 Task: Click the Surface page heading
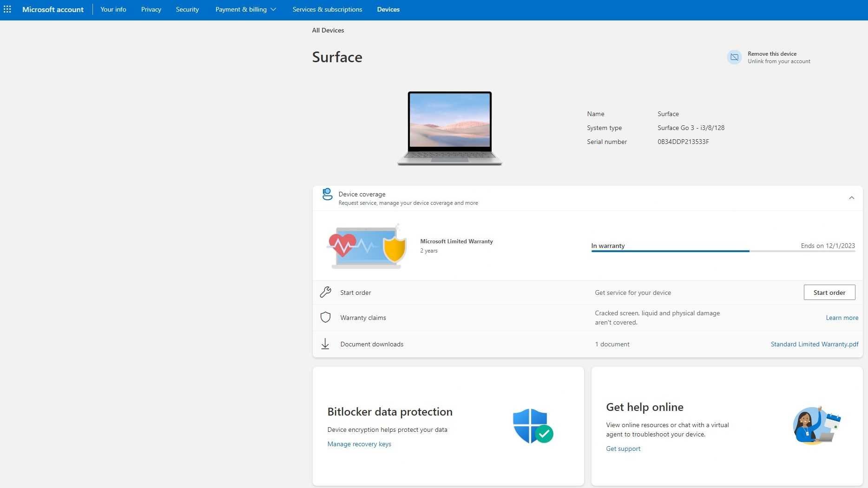(337, 57)
